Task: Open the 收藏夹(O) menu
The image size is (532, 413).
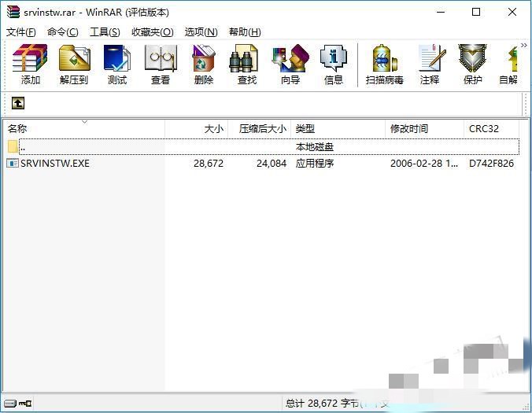Action: click(x=152, y=31)
